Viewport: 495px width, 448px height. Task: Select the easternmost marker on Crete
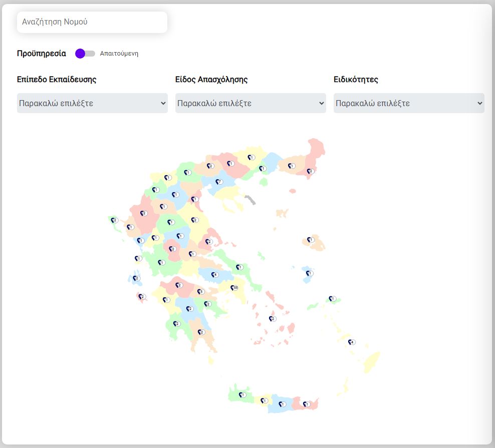click(x=306, y=404)
